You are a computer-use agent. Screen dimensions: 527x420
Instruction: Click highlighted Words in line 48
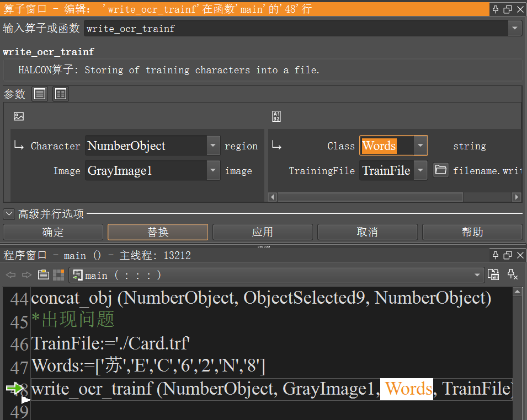(x=407, y=389)
